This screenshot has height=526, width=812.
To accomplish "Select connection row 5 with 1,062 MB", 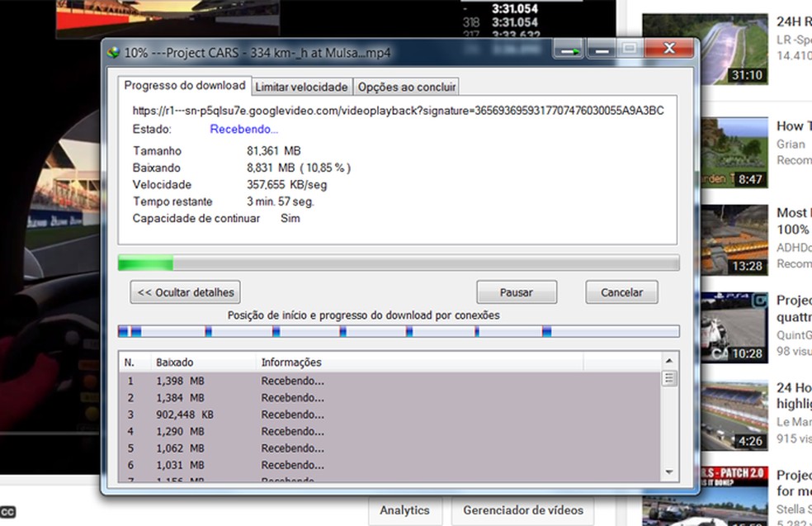I will (390, 448).
